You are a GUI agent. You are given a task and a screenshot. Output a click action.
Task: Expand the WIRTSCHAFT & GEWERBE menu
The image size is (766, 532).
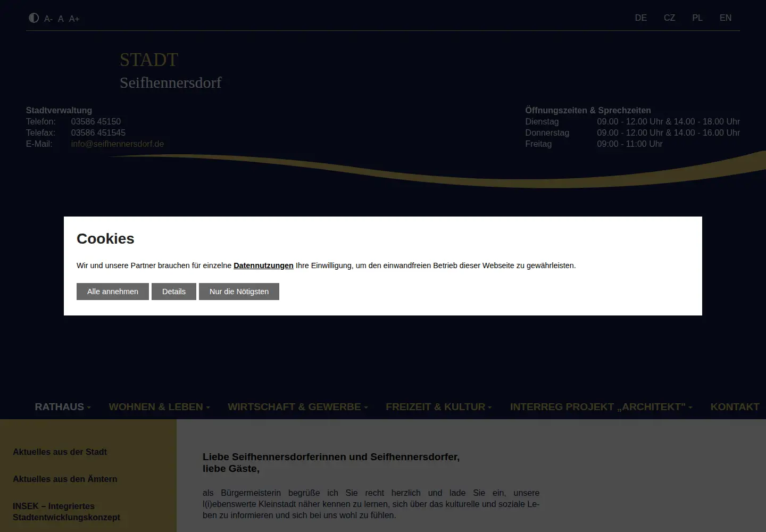pyautogui.click(x=298, y=407)
